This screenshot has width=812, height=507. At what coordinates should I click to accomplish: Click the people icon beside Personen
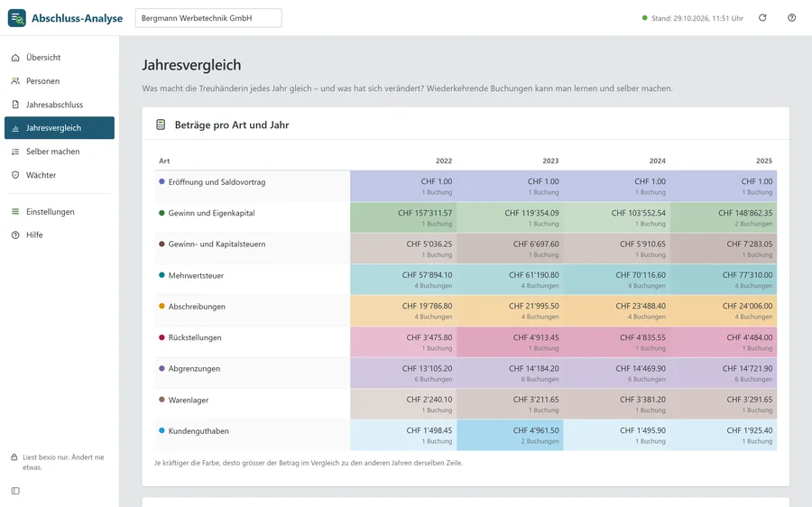coord(15,81)
